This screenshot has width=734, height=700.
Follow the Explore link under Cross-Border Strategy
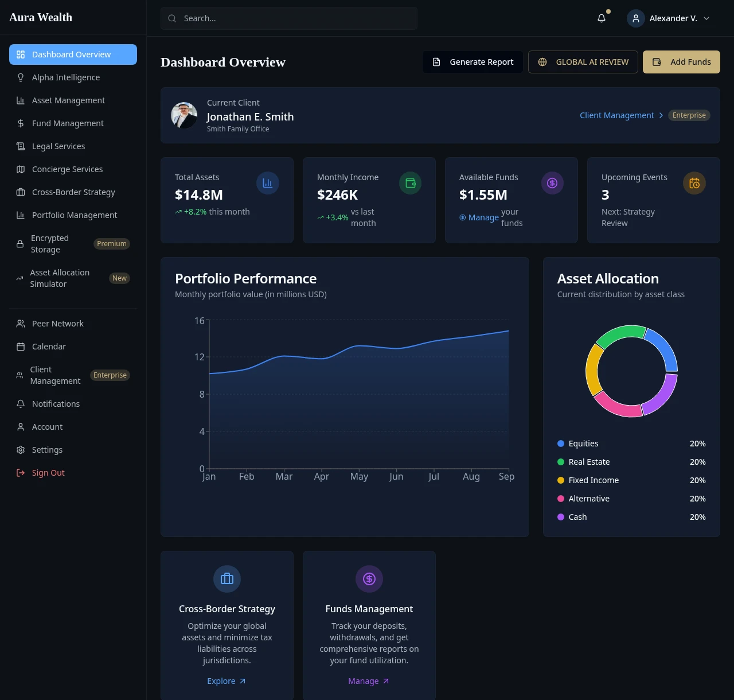tap(227, 681)
